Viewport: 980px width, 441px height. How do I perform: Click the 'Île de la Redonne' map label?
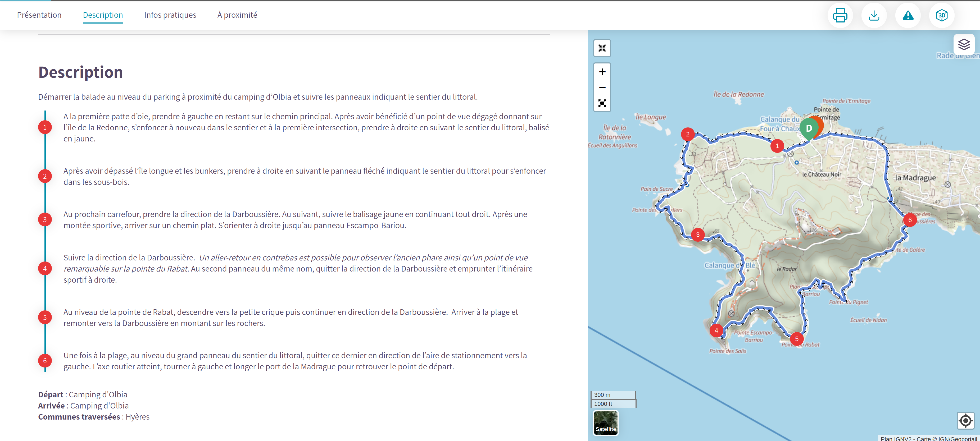pos(738,94)
